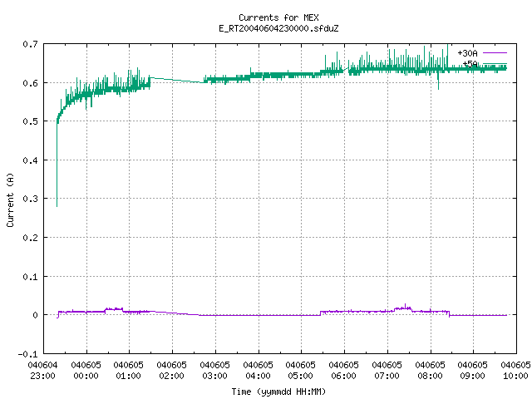Click the chart title "Currents for MEX"

pos(278,17)
